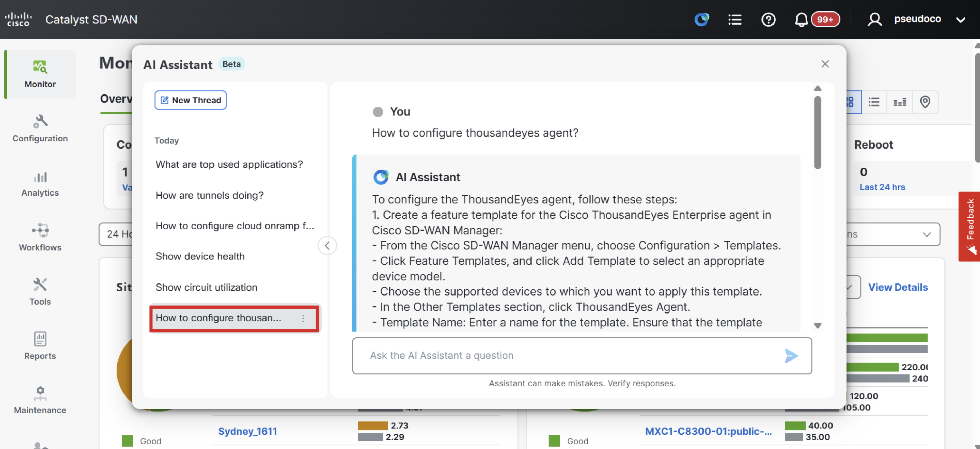This screenshot has height=449, width=980.
Task: Open thread 'How are tunnels doing?'
Action: 209,195
